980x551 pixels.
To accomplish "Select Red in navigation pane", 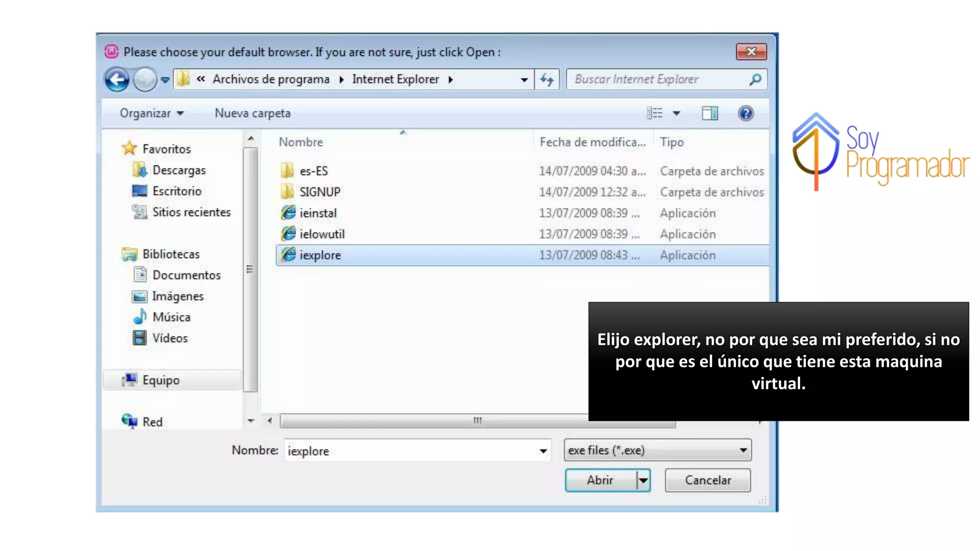I will [152, 422].
